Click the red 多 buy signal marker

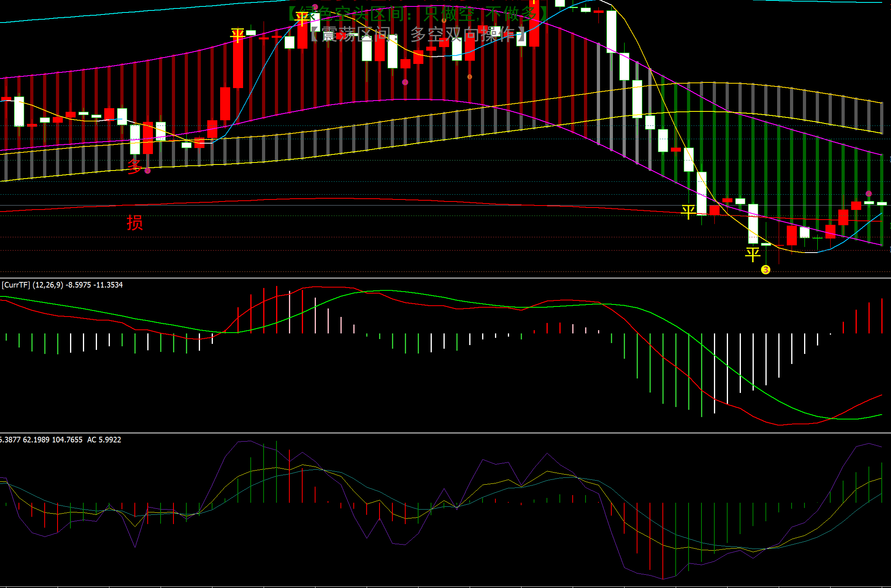point(134,166)
